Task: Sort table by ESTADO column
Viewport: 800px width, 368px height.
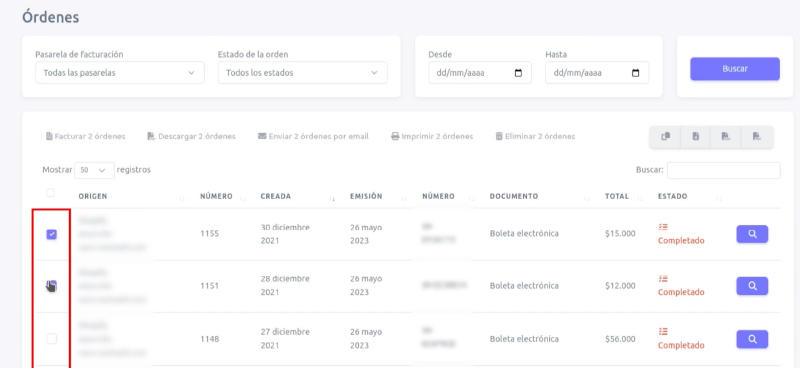Action: (672, 197)
